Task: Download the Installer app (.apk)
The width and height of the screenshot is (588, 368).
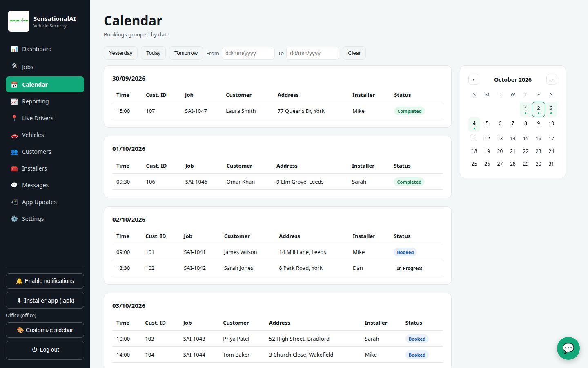Action: tap(45, 301)
